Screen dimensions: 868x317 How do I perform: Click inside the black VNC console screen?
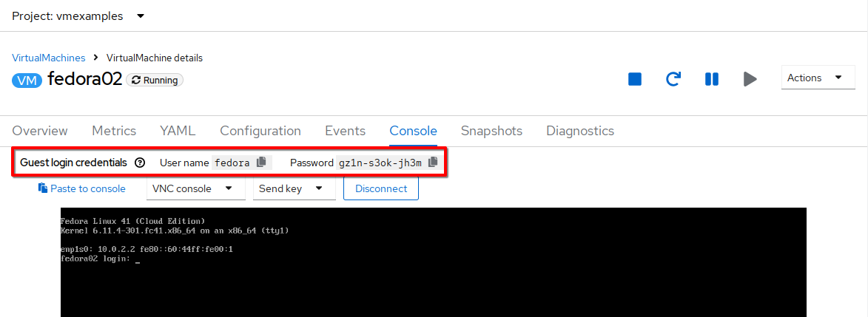[x=434, y=262]
